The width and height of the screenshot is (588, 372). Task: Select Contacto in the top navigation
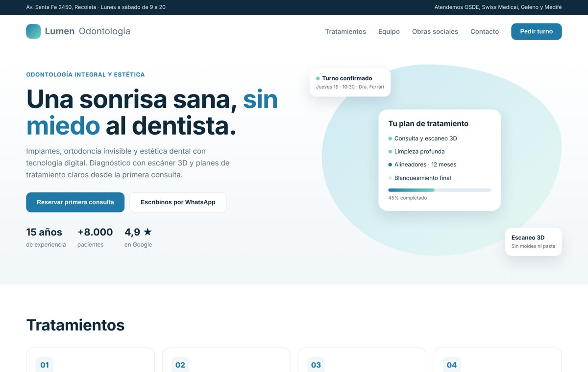pyautogui.click(x=485, y=31)
